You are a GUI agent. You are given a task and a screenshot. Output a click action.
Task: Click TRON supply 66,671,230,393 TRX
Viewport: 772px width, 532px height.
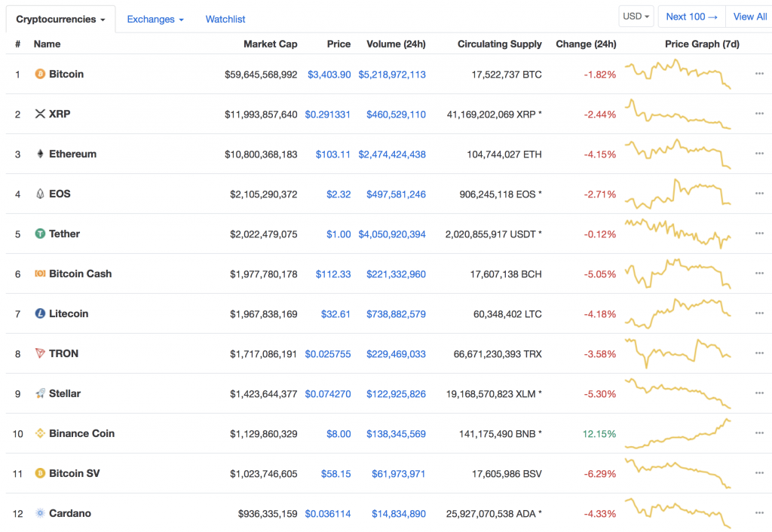point(498,354)
